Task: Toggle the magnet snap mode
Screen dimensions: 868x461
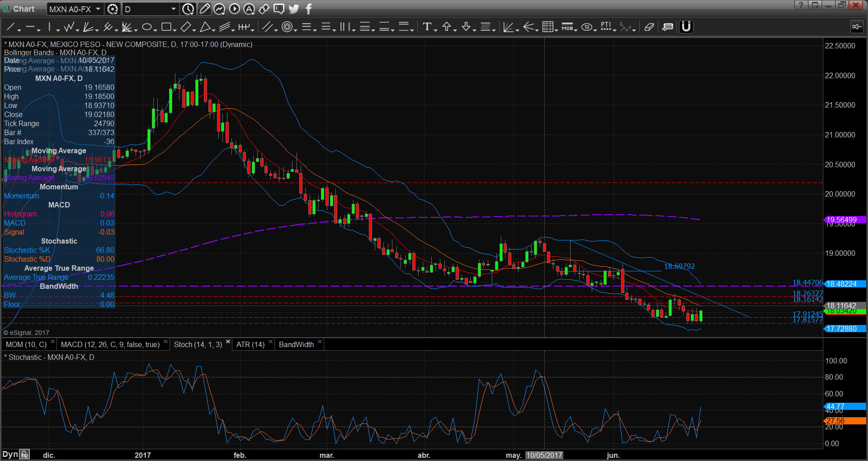Action: pos(686,27)
